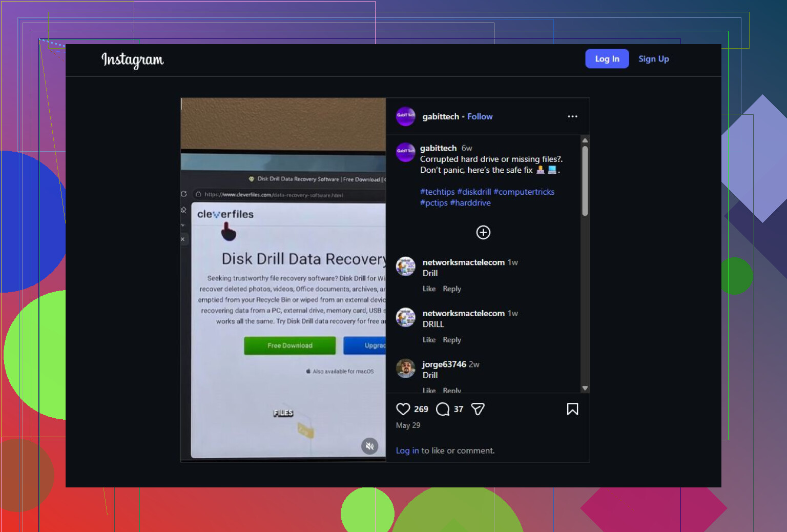Click the Log in link to comment
The image size is (787, 532).
(407, 451)
